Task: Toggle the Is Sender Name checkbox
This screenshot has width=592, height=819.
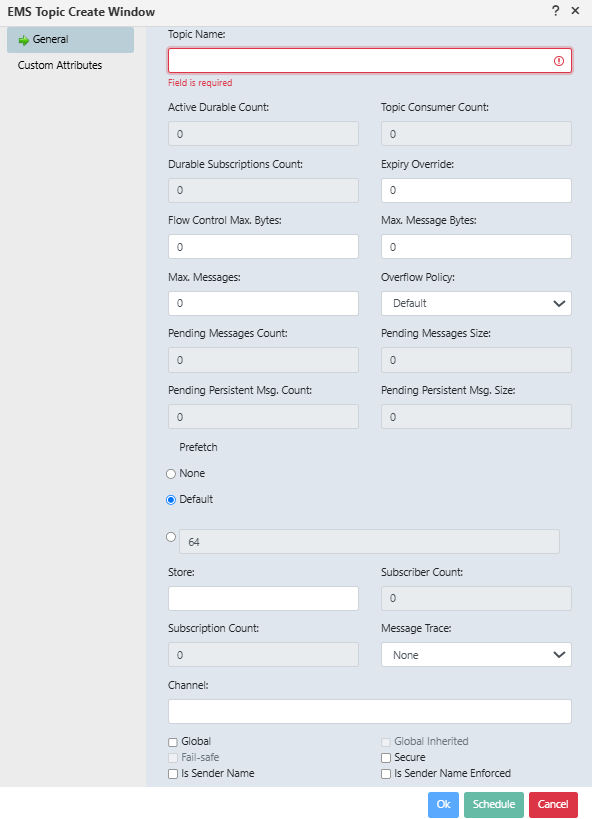Action: [x=173, y=774]
